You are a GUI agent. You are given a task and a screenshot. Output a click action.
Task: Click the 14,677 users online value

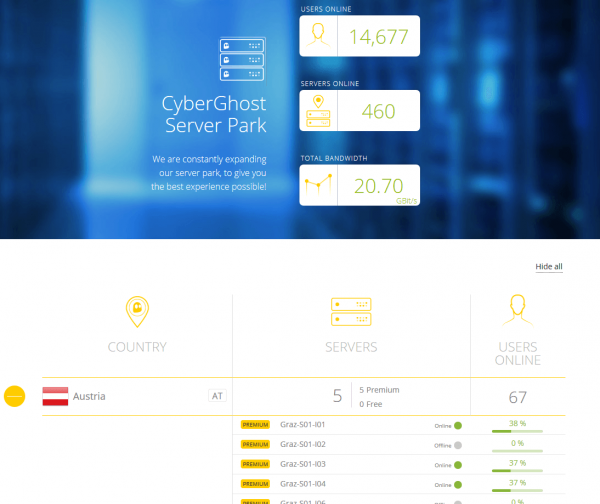pos(379,37)
